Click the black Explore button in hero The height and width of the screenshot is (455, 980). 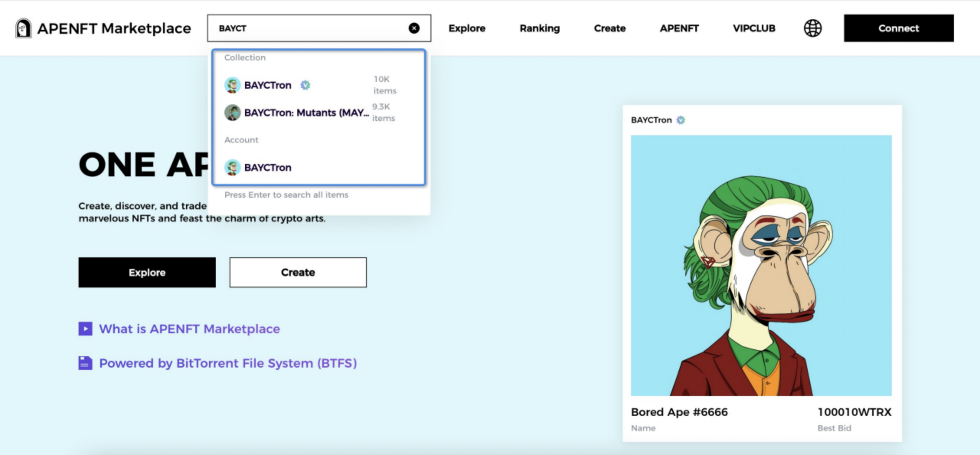point(147,272)
